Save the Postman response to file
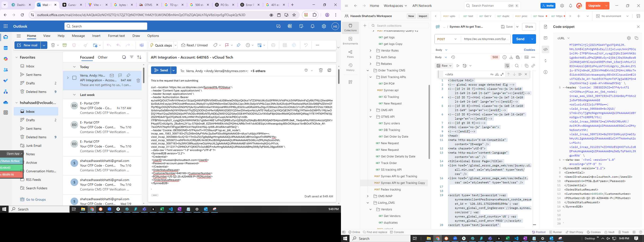 click(511, 57)
